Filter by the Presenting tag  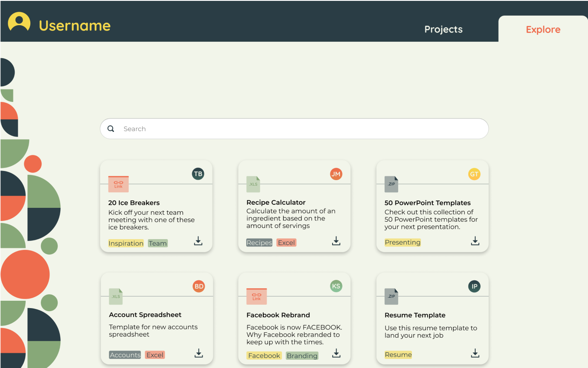(x=402, y=242)
